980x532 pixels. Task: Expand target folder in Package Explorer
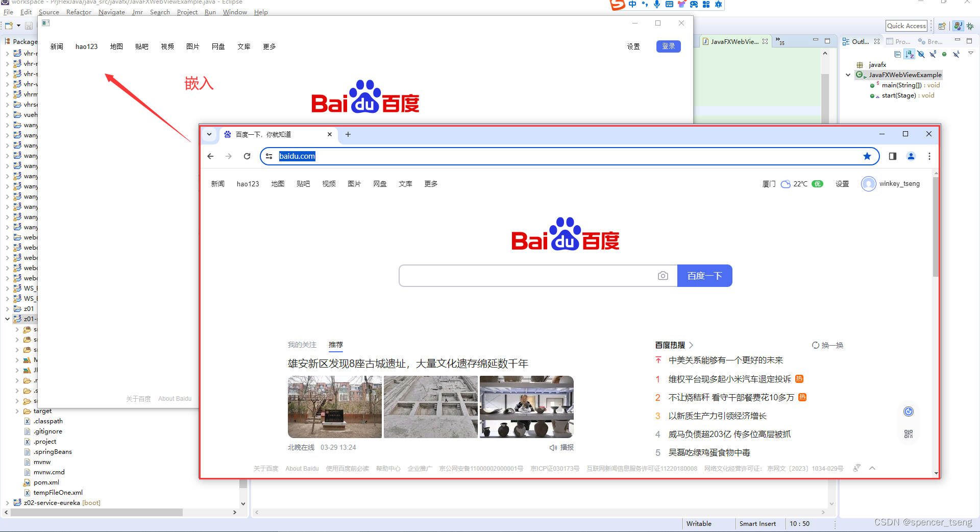pos(17,411)
